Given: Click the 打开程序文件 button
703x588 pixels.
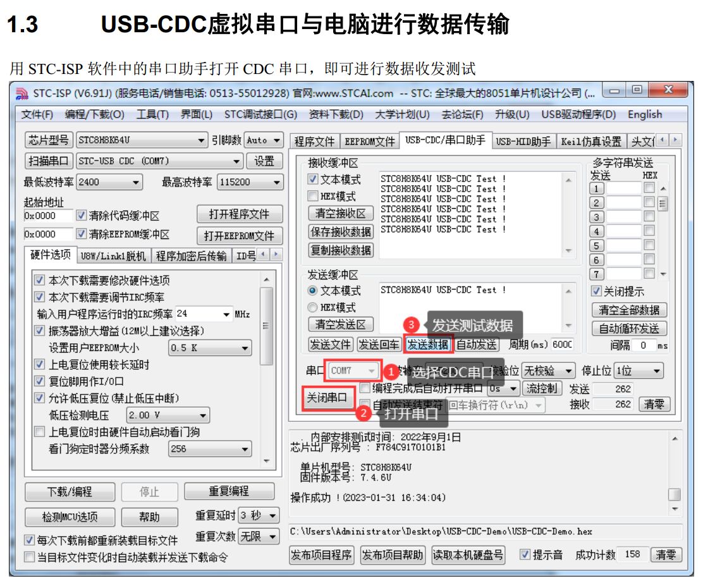Looking at the screenshot, I should [x=240, y=214].
